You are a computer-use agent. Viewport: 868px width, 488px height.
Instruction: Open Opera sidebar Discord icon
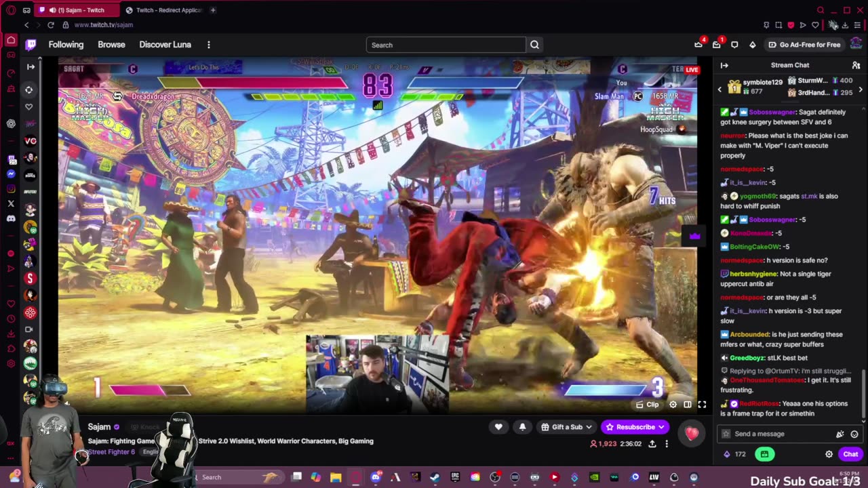[x=11, y=218]
